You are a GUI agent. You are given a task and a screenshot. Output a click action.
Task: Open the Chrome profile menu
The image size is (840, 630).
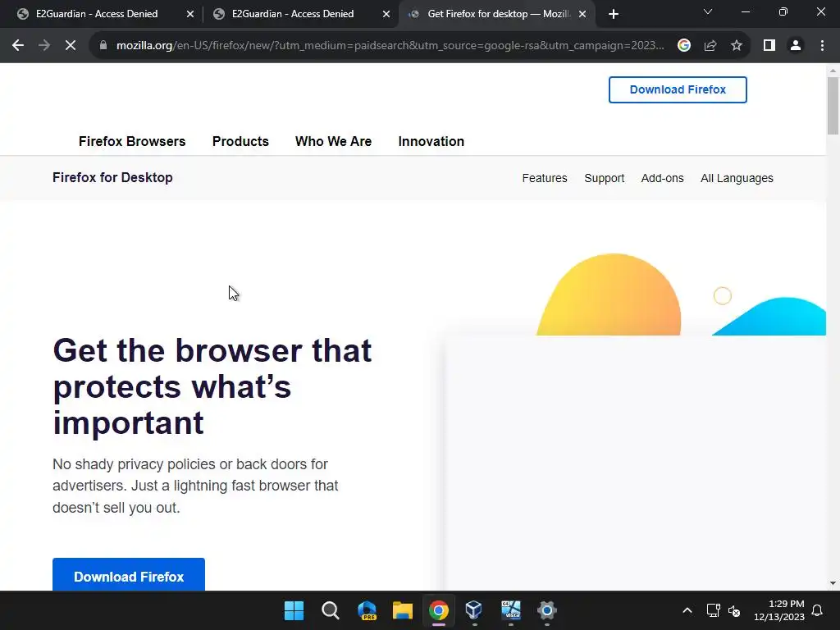796,46
